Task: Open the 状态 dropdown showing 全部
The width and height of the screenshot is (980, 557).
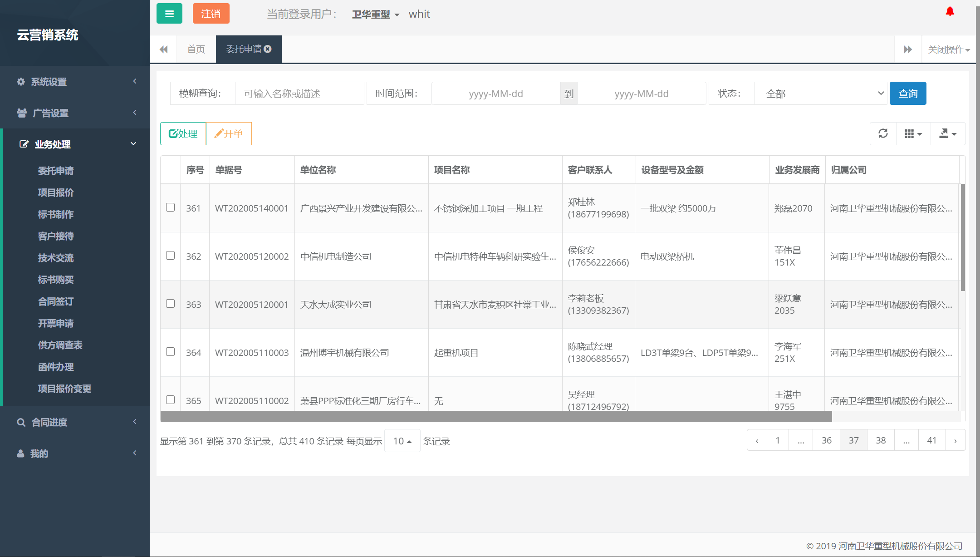Action: pos(820,94)
